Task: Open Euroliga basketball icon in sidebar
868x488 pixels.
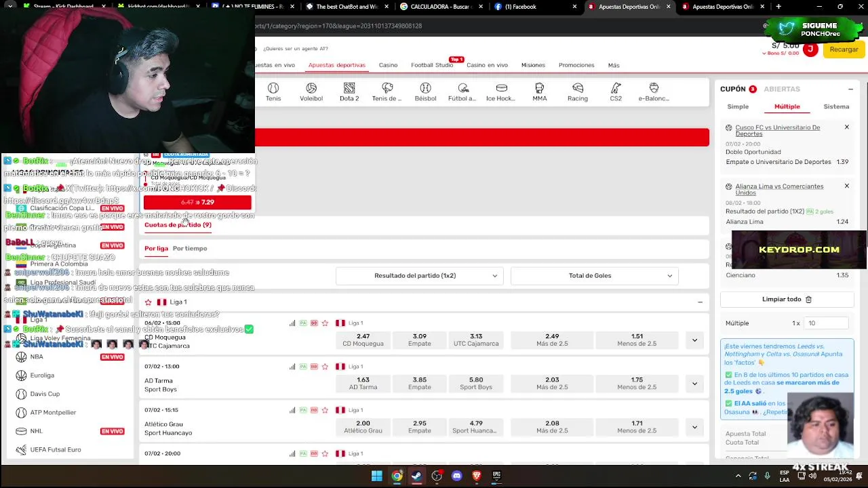Action: pyautogui.click(x=21, y=375)
